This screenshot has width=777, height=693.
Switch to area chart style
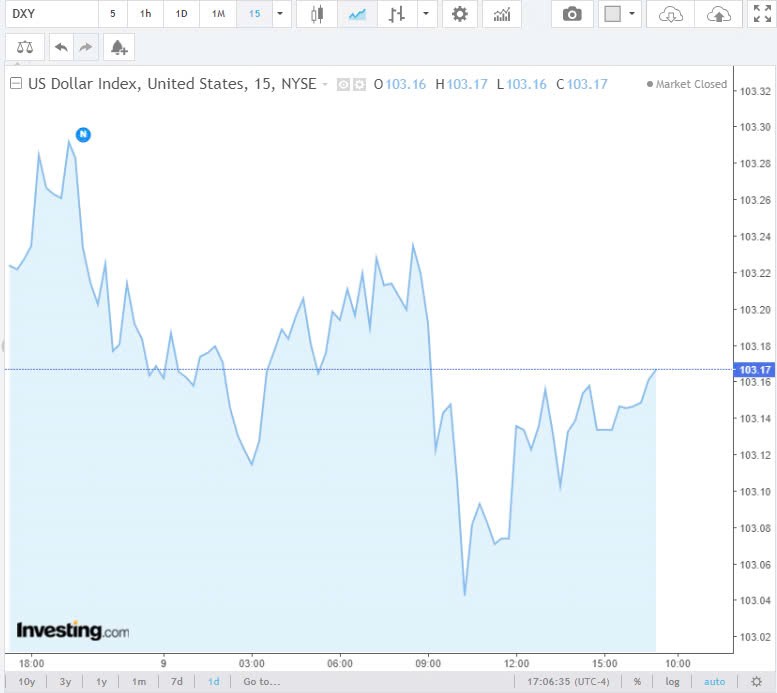(357, 14)
